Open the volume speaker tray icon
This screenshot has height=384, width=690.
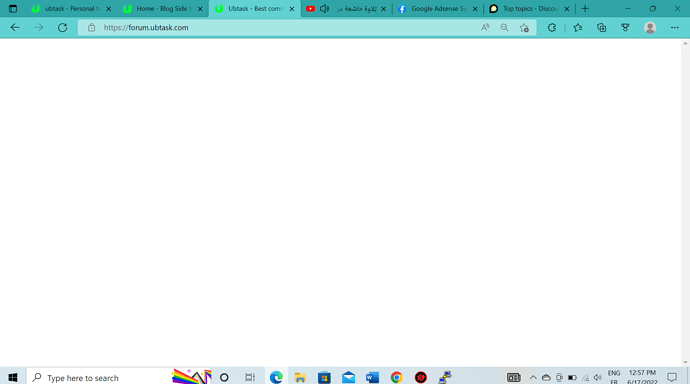597,377
